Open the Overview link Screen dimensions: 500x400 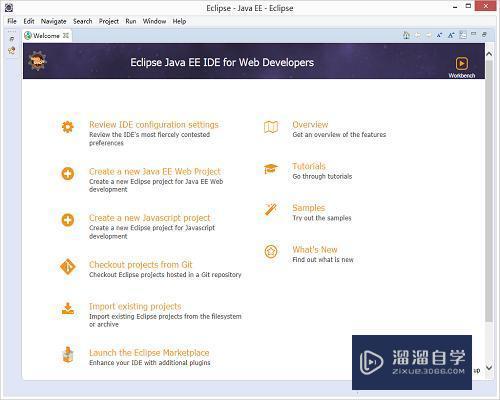[310, 124]
